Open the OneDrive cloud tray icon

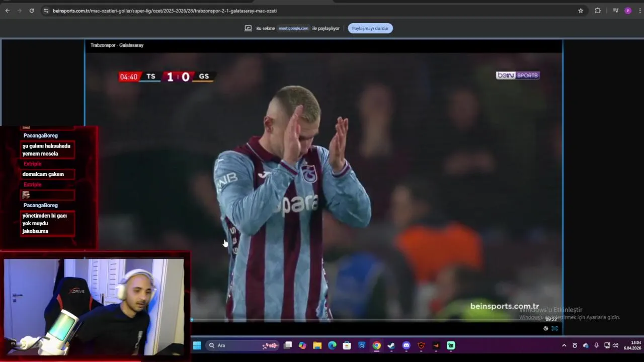pyautogui.click(x=586, y=345)
